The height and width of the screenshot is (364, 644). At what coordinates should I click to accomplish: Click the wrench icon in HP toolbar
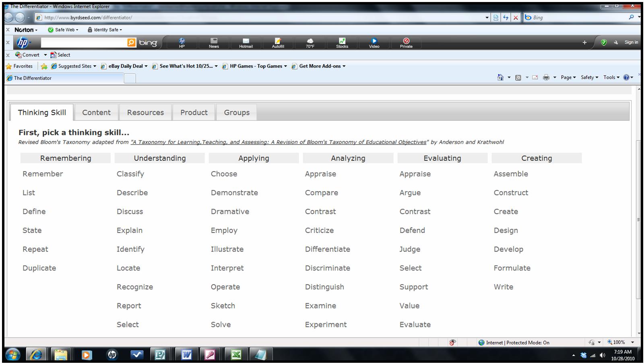615,42
